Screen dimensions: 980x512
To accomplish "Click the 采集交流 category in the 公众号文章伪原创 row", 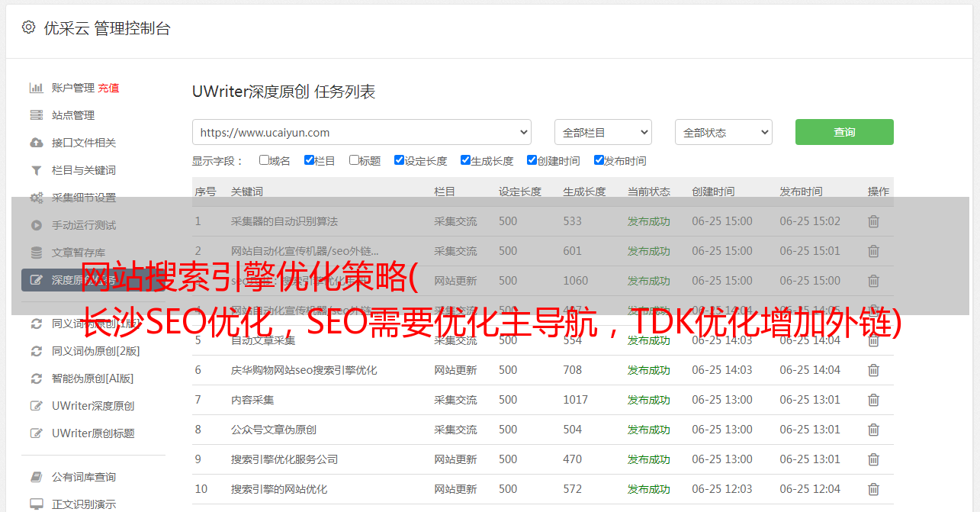I will click(x=455, y=430).
